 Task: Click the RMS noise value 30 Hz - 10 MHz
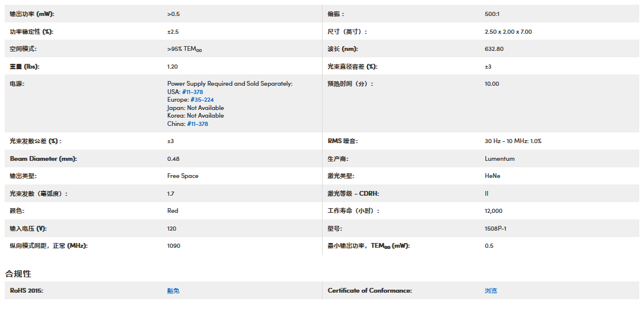click(513, 141)
